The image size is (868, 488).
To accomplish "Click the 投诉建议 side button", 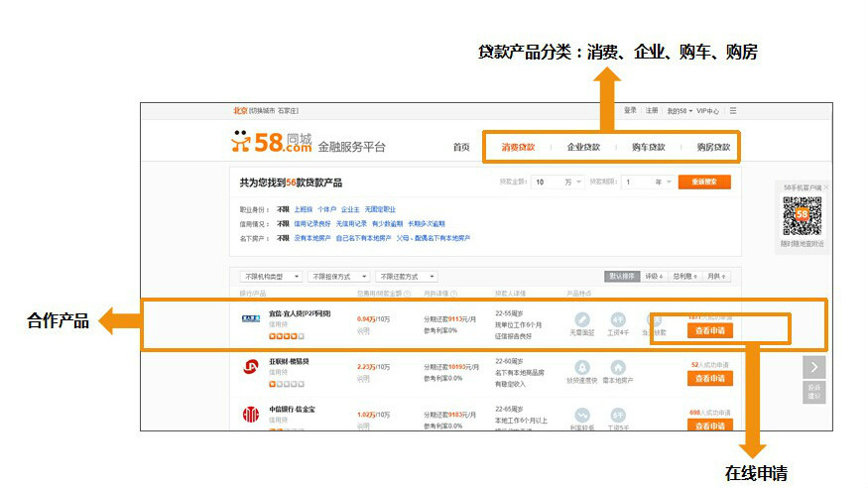I will point(813,392).
